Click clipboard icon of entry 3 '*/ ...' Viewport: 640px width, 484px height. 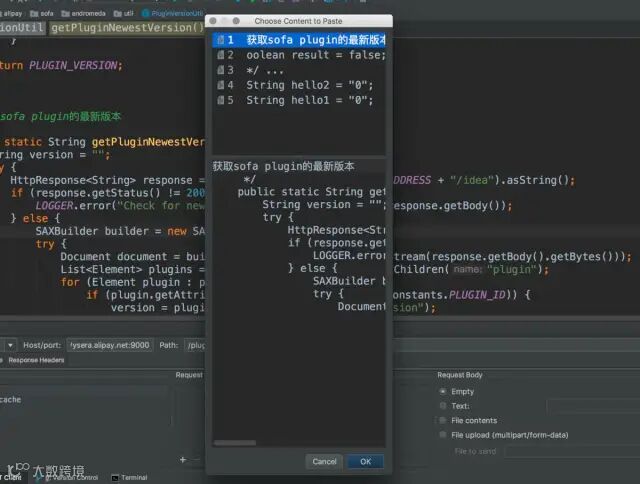220,70
